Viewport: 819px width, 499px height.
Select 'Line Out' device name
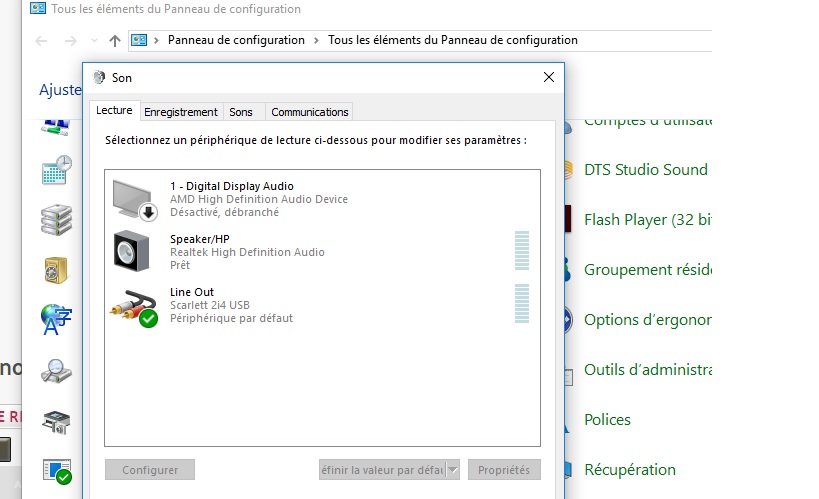coord(192,292)
